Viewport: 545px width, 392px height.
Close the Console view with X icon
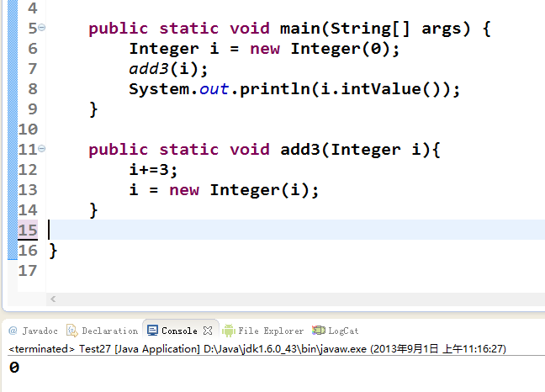click(x=208, y=331)
